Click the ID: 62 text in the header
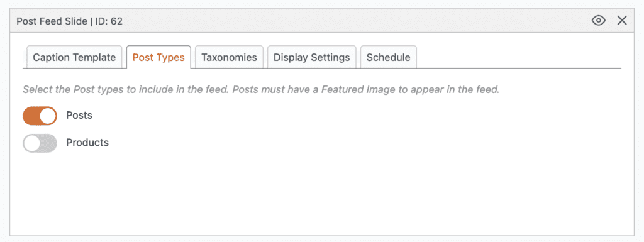This screenshot has width=644, height=242. [109, 21]
